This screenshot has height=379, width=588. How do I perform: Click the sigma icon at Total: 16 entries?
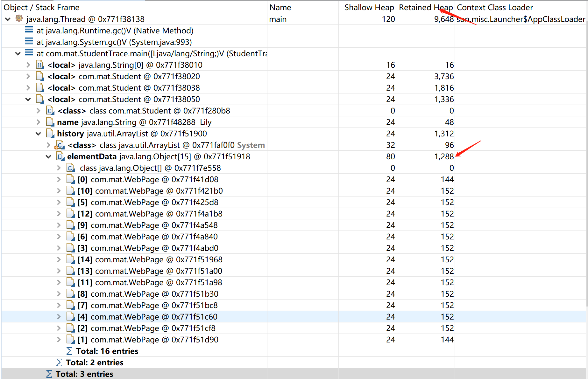coord(69,351)
